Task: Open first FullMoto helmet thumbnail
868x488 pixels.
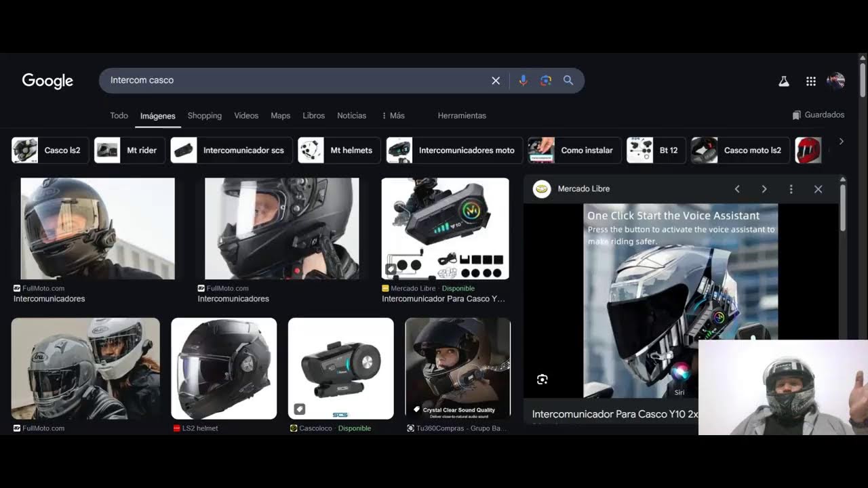Action: [x=98, y=228]
